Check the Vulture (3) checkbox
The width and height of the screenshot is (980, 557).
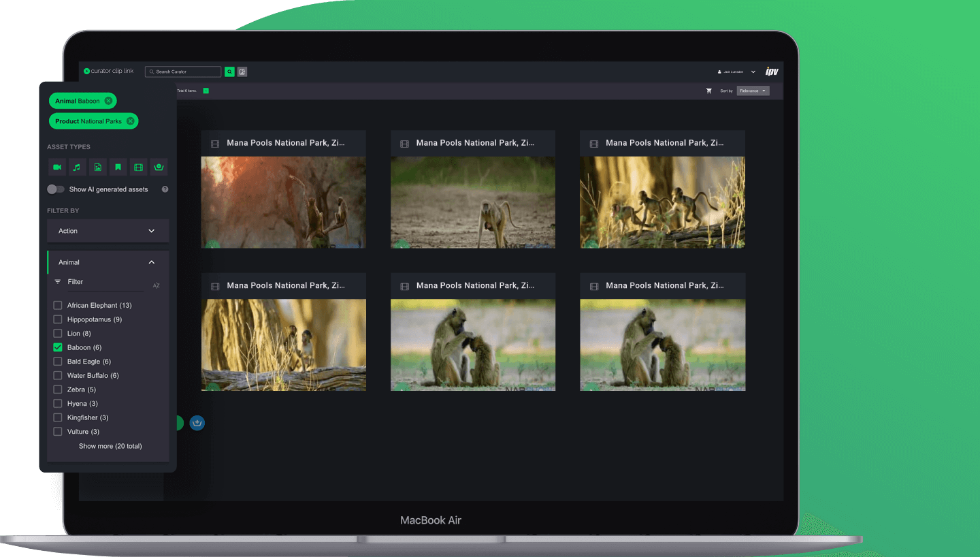58,432
